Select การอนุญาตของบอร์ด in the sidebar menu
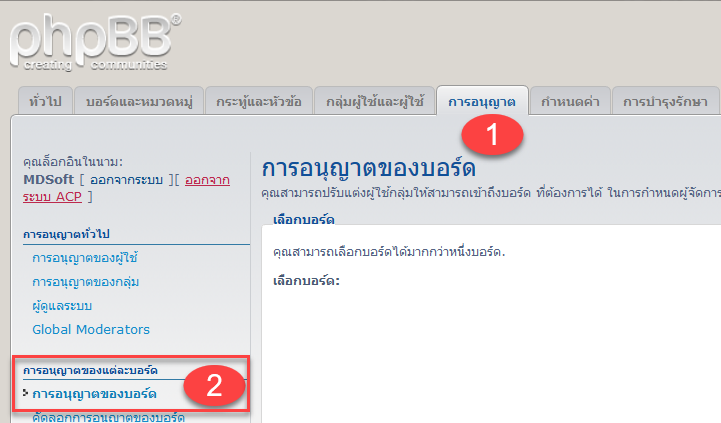 (x=95, y=393)
